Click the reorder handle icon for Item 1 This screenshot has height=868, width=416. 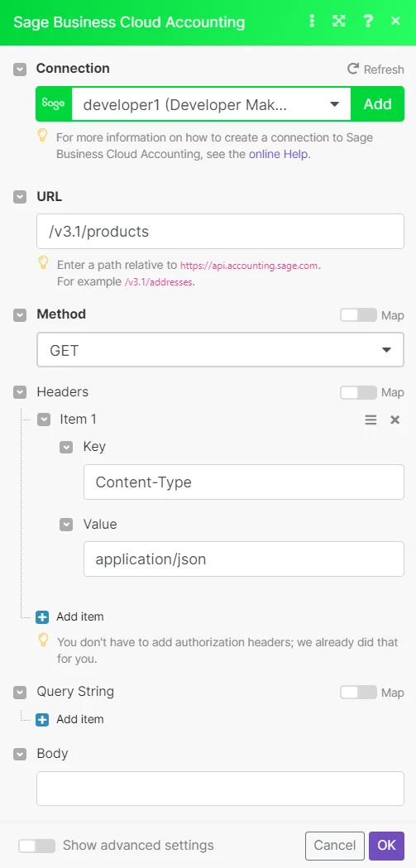(x=371, y=420)
